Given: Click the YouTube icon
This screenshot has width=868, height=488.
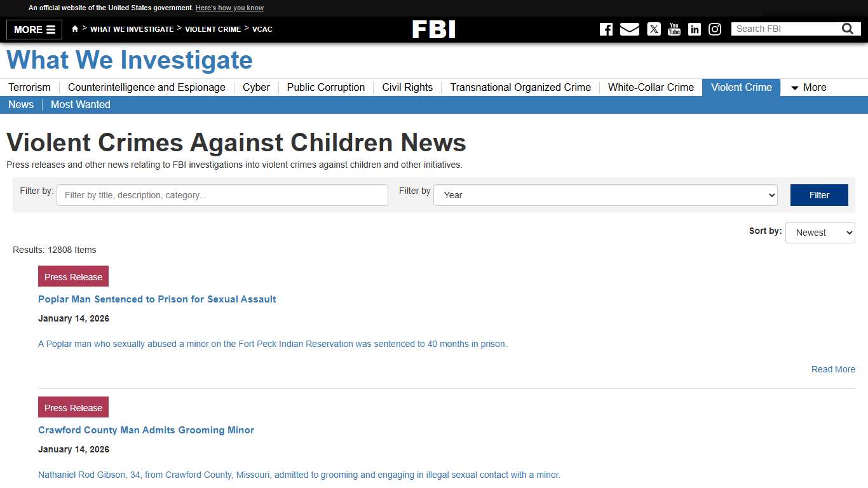Looking at the screenshot, I should tap(674, 29).
